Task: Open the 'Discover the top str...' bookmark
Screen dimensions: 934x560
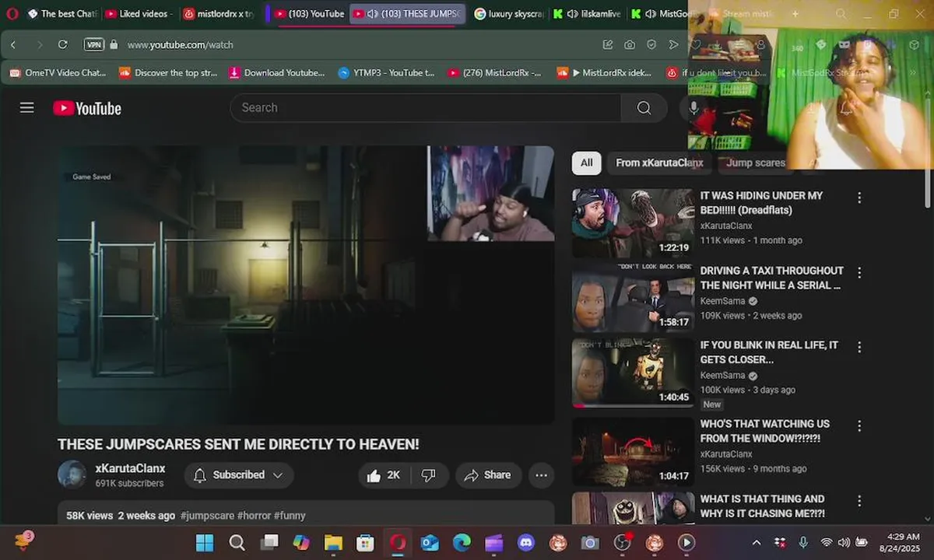Action: point(168,72)
